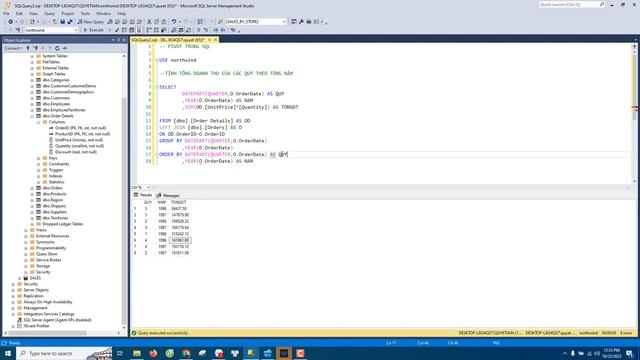
Task: Click the Task View taskbar icon
Action: click(120, 353)
